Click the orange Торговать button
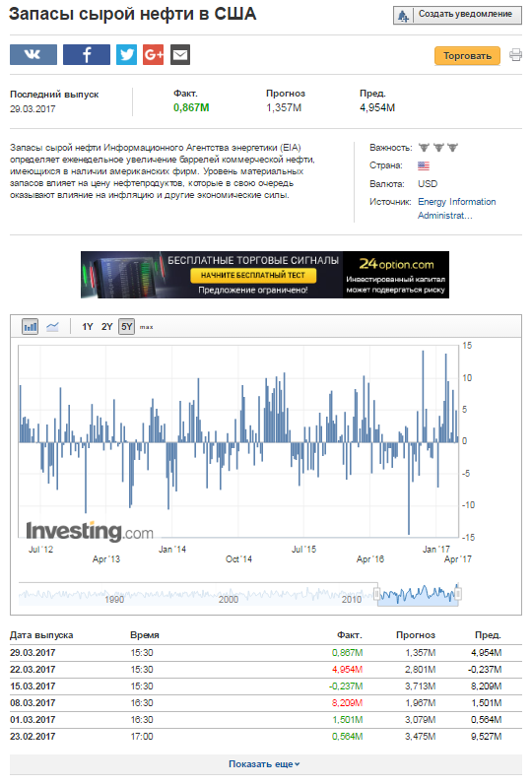Image resolution: width=532 pixels, height=784 pixels. (x=467, y=55)
